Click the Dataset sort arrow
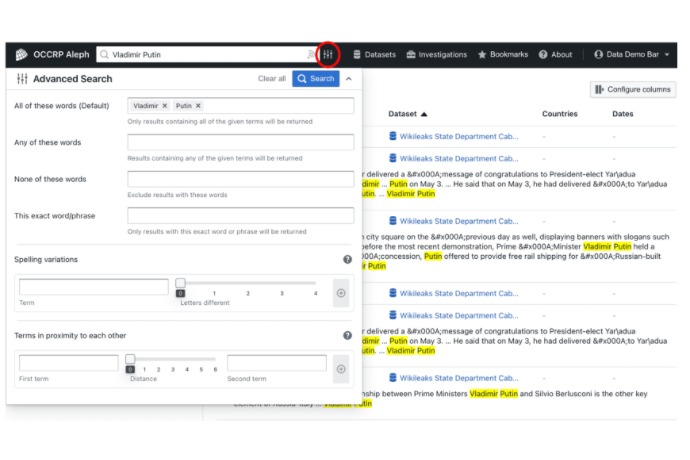 coord(424,114)
